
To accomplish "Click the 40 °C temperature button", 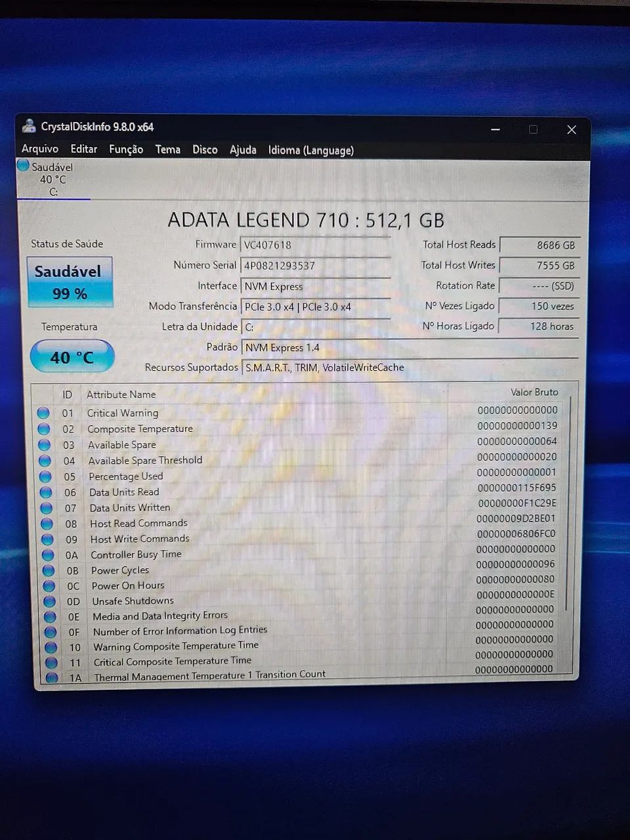I will pos(72,357).
